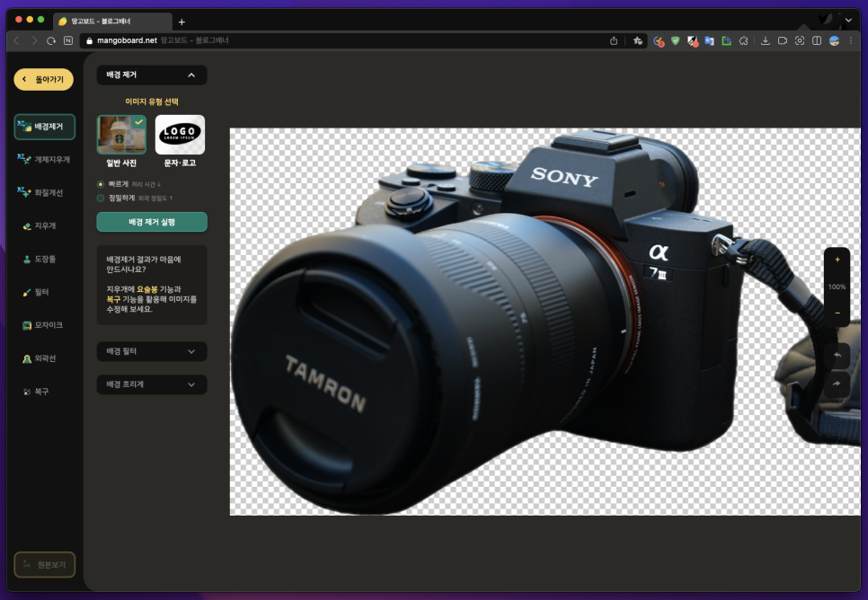The image size is (868, 600).
Task: Select the 배경제거 tool in sidebar
Action: click(44, 127)
